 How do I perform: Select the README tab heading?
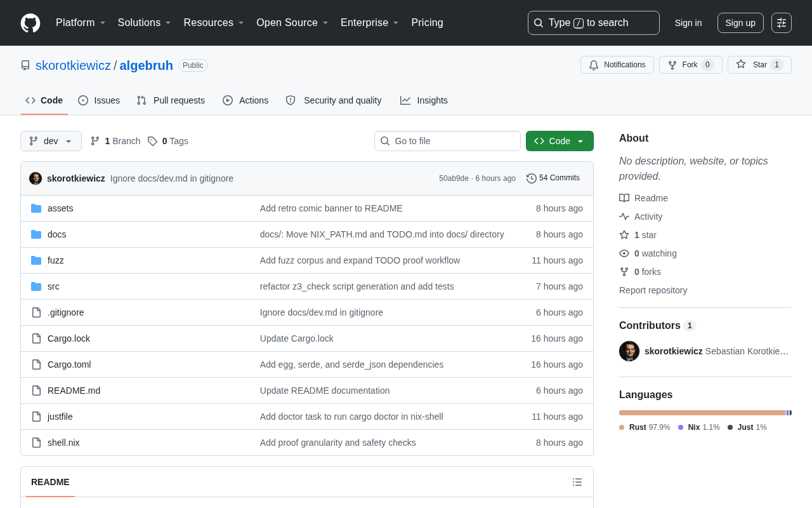pyautogui.click(x=50, y=482)
